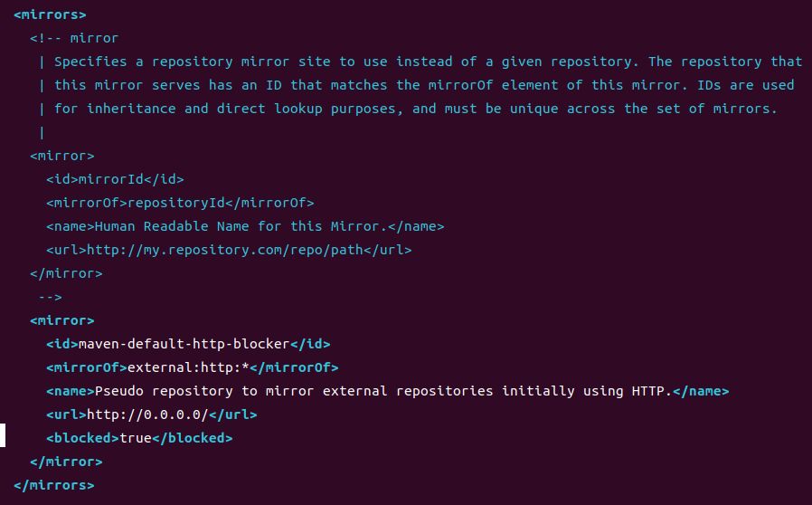
Task: Click the commented url http://my.repository.com/repo/path
Action: [x=225, y=250]
